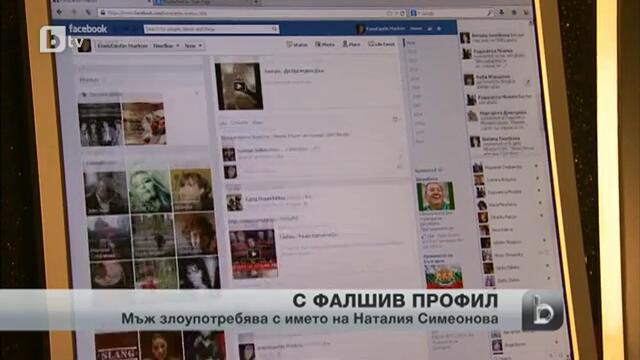Screen dimensions: 640x360
Task: Open the photo thumbnail with red flowers
Action: pyautogui.click(x=144, y=123)
